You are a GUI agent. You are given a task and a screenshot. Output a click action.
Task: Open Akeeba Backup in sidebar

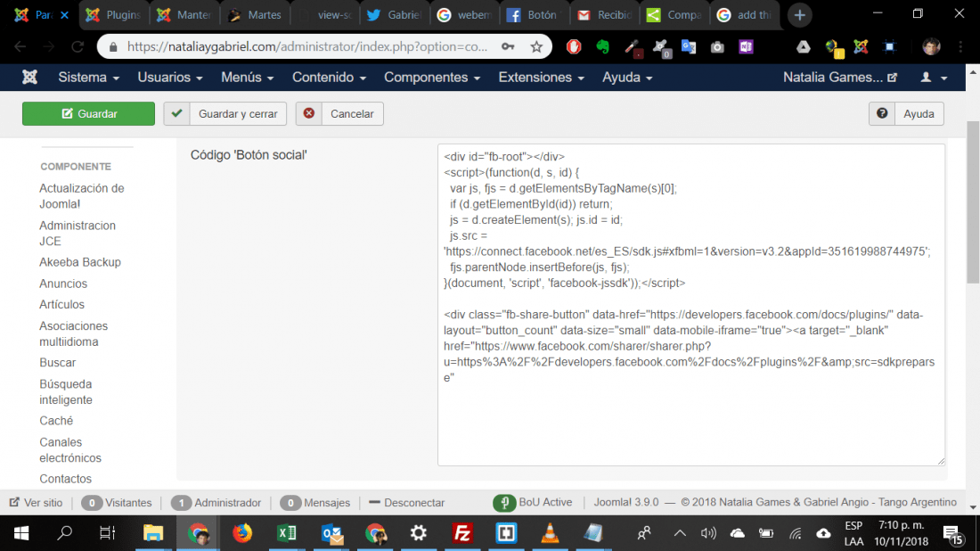(x=80, y=263)
